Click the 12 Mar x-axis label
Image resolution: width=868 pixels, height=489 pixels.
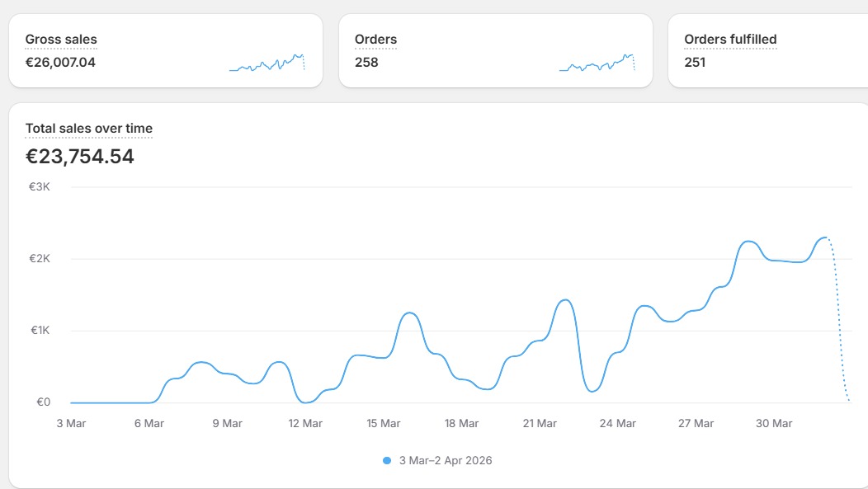coord(305,423)
